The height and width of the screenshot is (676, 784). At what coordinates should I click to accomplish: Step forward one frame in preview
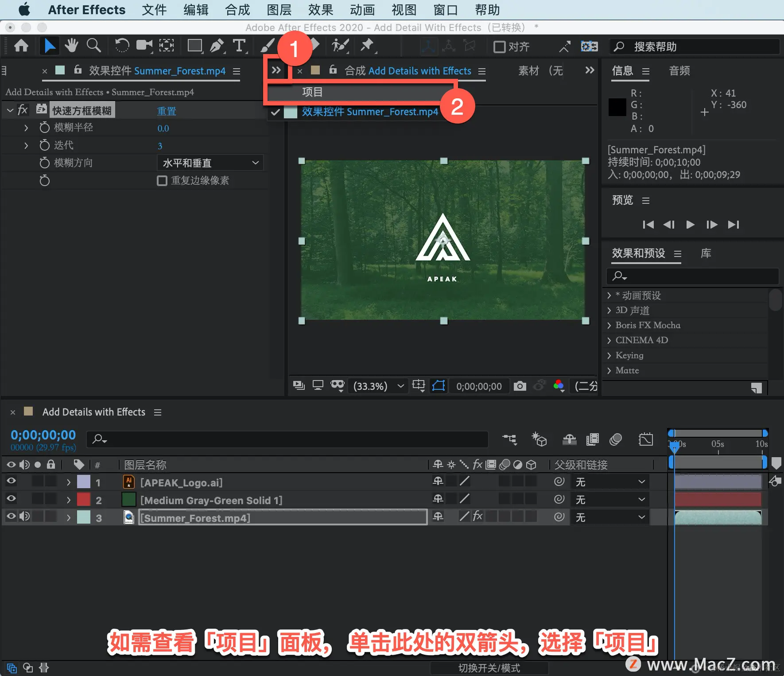point(712,225)
